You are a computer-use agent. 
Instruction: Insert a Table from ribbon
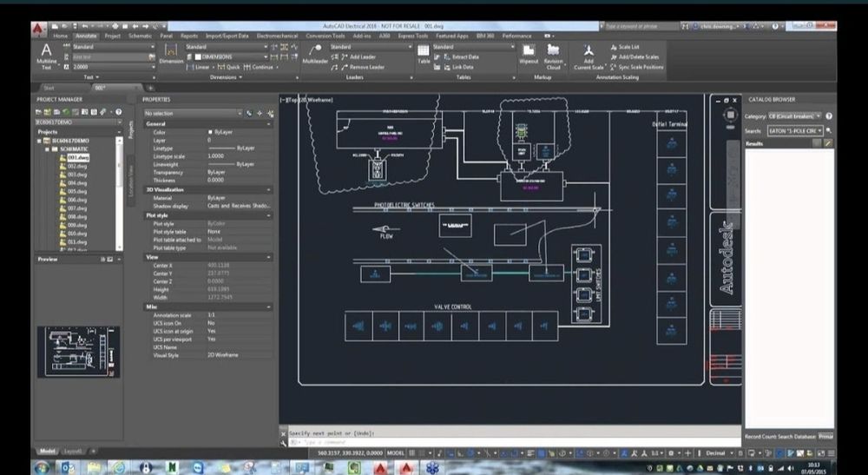click(x=424, y=54)
